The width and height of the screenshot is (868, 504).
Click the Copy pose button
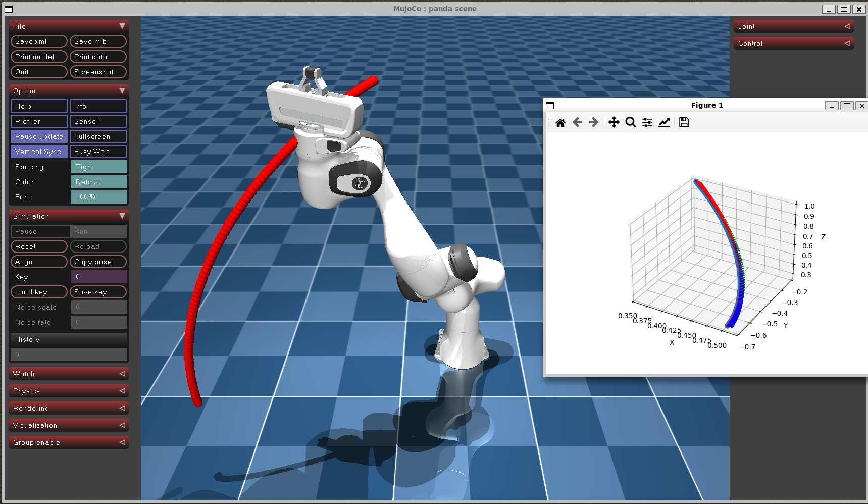(98, 262)
